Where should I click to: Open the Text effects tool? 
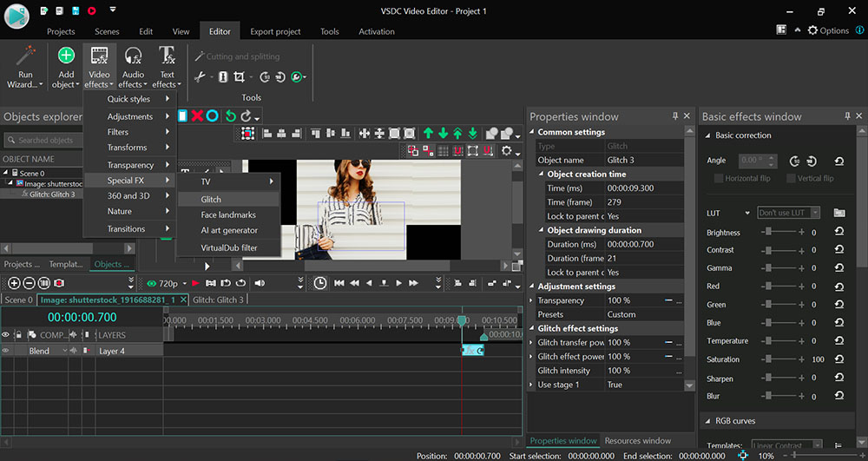167,66
